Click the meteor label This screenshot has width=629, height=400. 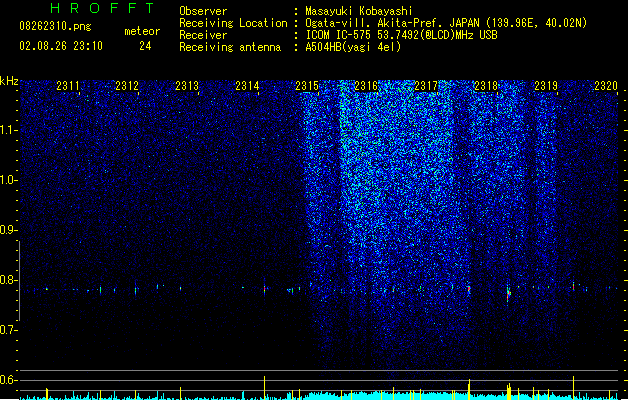pyautogui.click(x=142, y=31)
